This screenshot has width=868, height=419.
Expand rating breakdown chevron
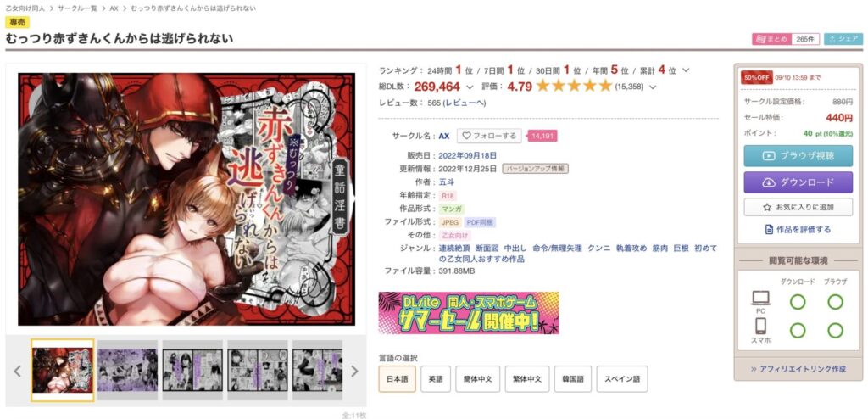click(653, 87)
